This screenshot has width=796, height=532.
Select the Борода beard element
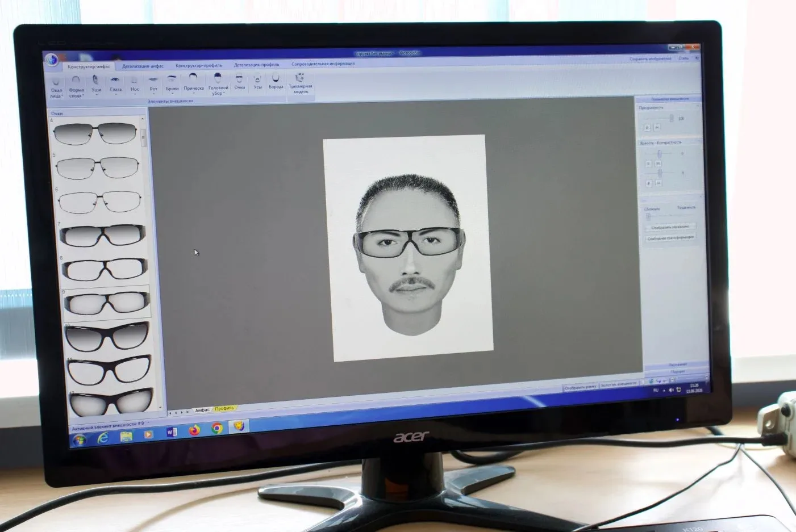[x=276, y=81]
